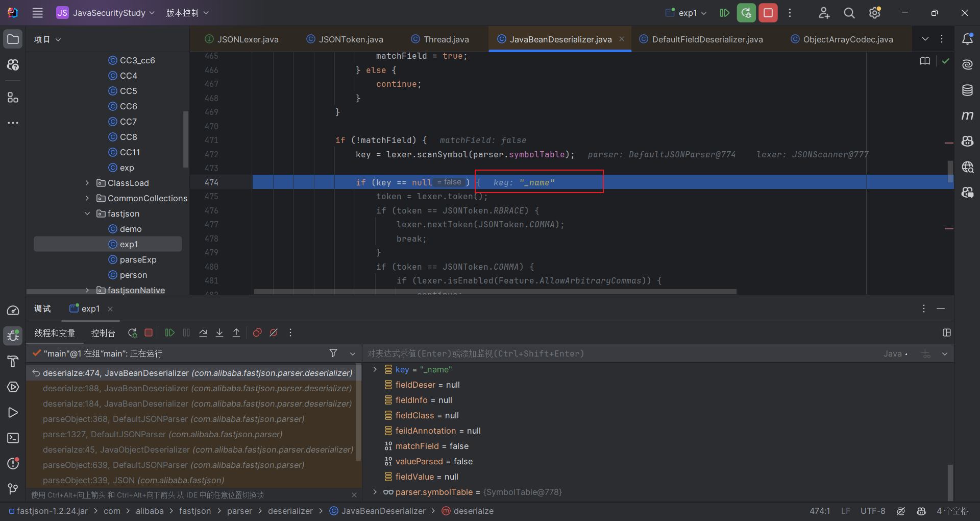Click fastjson-1.2.24.jar breadcrumb
This screenshot has height=521, width=980.
48,511
